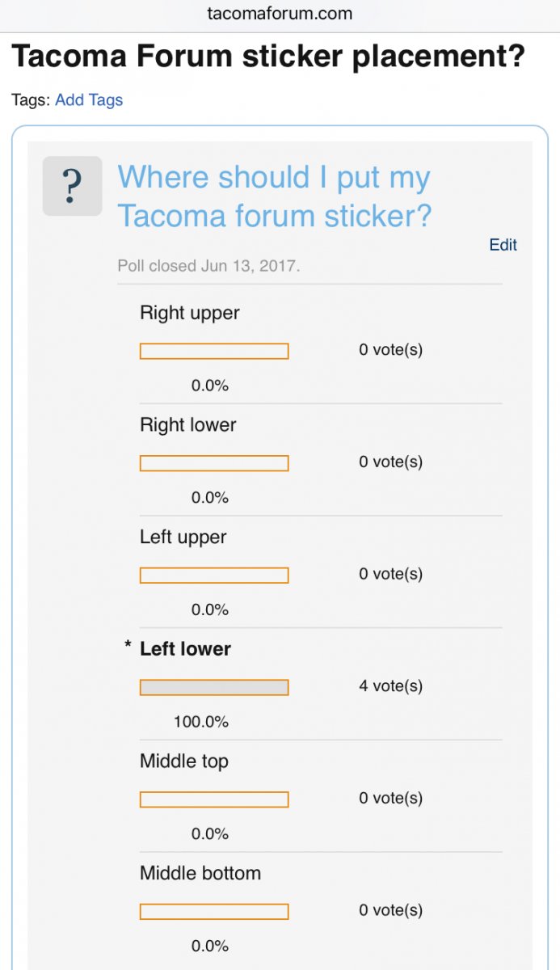Viewport: 560px width, 970px height.
Task: Select the Middle bottom poll option
Action: [200, 874]
